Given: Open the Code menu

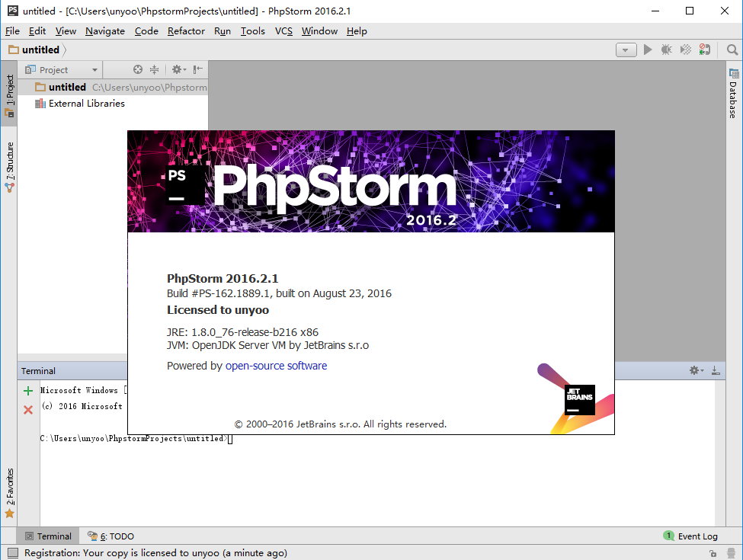Looking at the screenshot, I should (x=146, y=31).
